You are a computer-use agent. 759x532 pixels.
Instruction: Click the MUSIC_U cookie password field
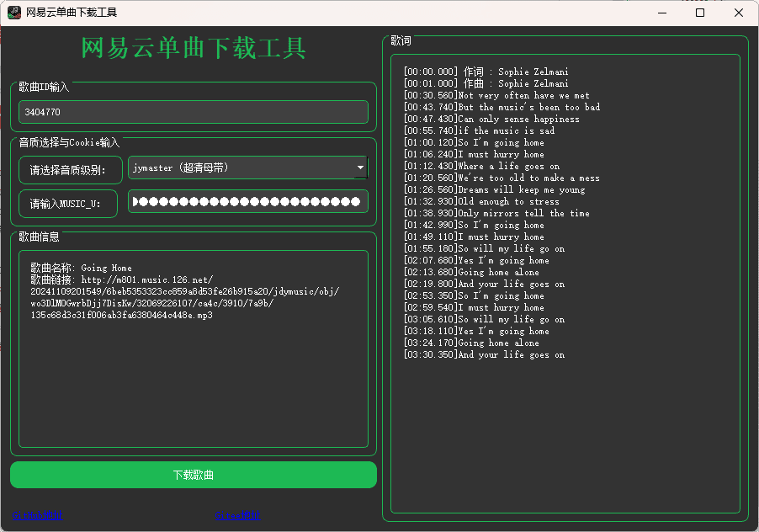(x=247, y=201)
